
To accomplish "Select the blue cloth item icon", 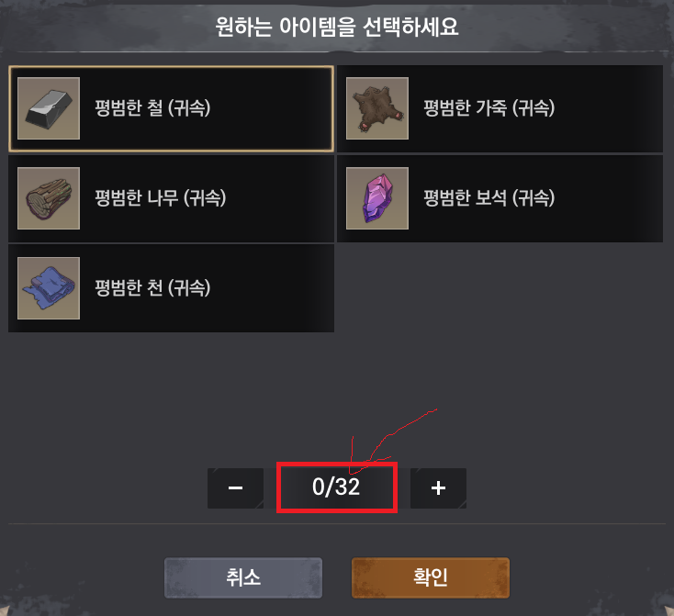I will (49, 288).
